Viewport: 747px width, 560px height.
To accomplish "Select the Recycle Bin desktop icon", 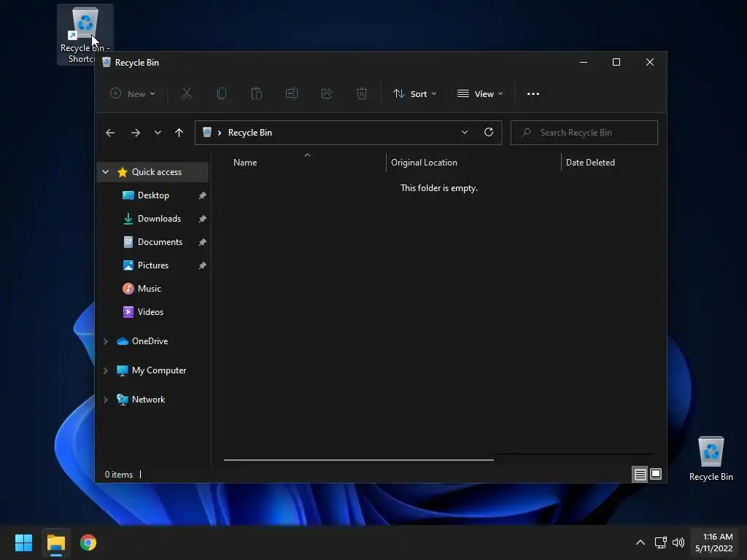I will [x=711, y=458].
